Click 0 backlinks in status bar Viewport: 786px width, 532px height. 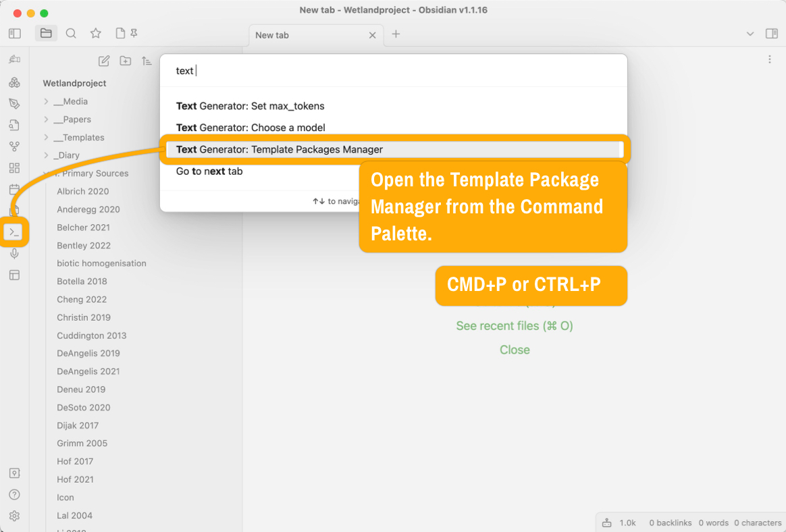pyautogui.click(x=671, y=523)
